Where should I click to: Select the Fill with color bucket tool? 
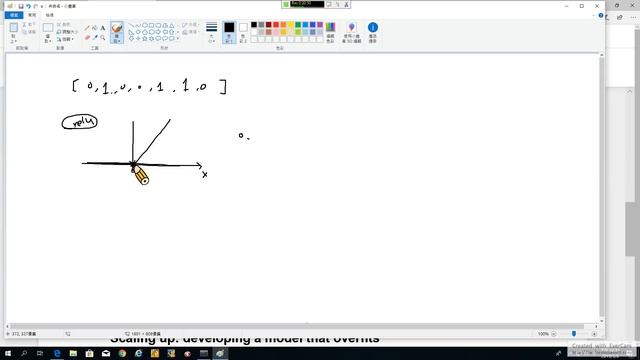95,28
